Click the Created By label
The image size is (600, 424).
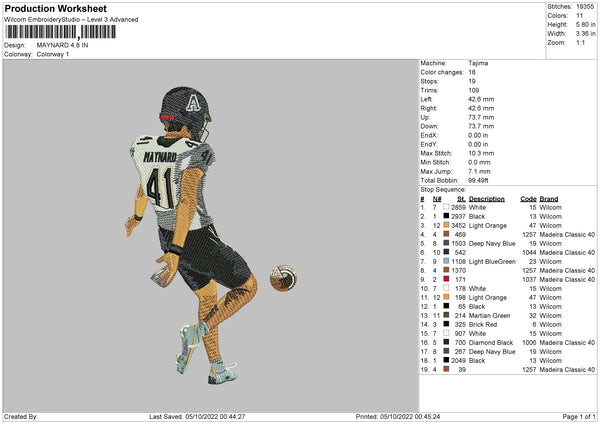point(21,416)
